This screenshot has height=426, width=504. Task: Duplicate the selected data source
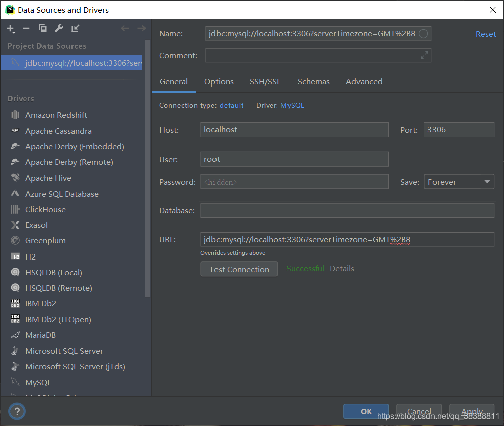(x=43, y=28)
